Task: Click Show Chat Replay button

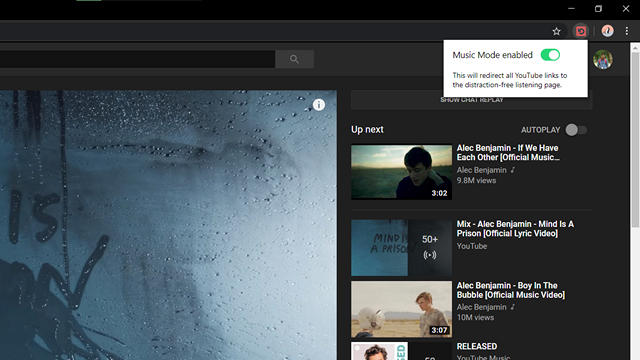Action: 471,100
